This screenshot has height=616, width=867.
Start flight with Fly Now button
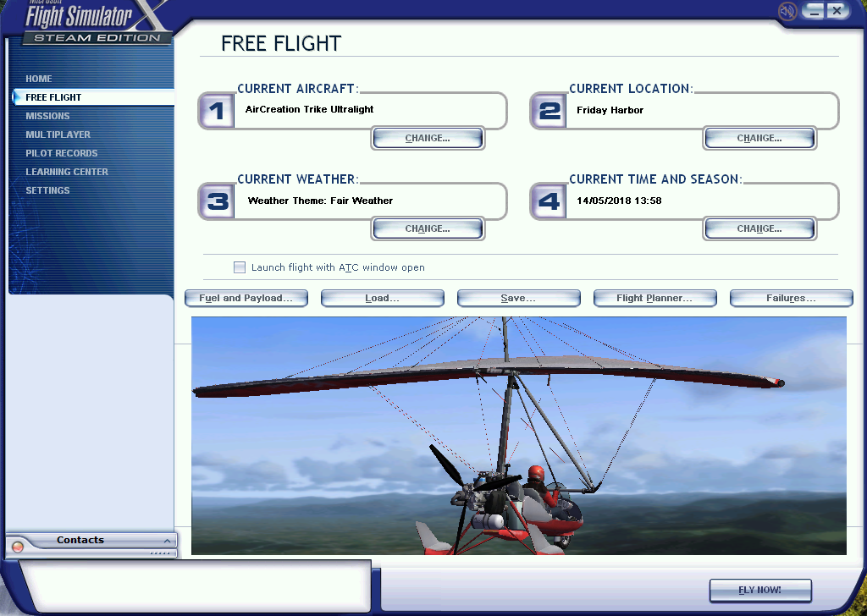point(760,590)
